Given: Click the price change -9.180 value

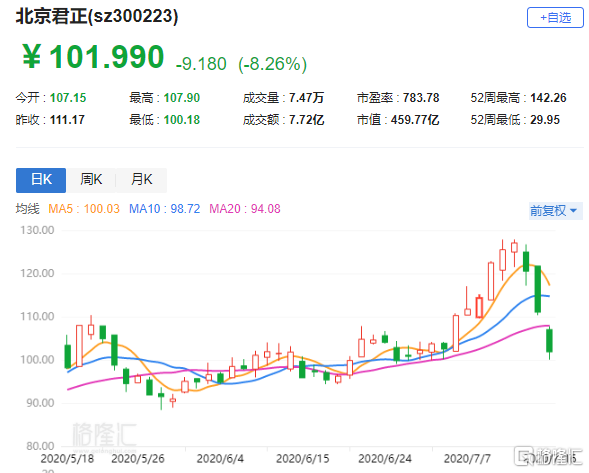Looking at the screenshot, I should click(201, 64).
